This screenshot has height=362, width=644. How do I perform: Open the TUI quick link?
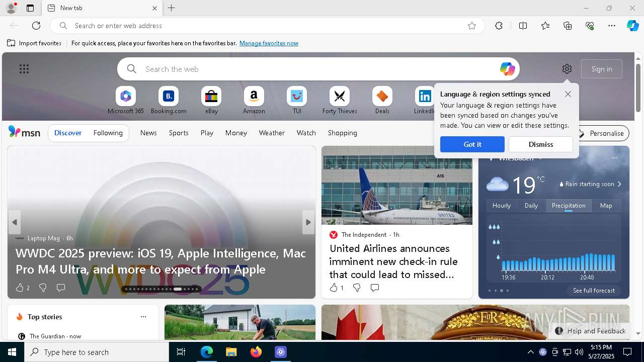[297, 101]
